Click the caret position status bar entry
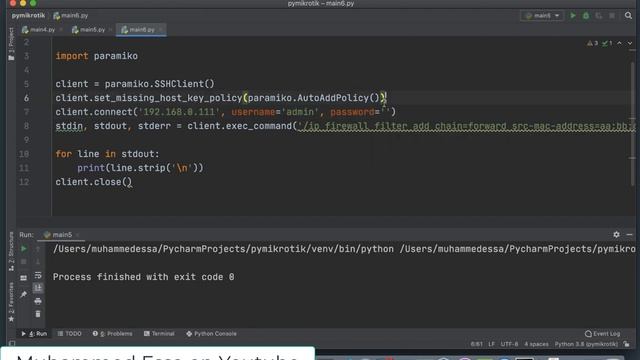Image resolution: width=640 pixels, height=360 pixels. [476, 344]
